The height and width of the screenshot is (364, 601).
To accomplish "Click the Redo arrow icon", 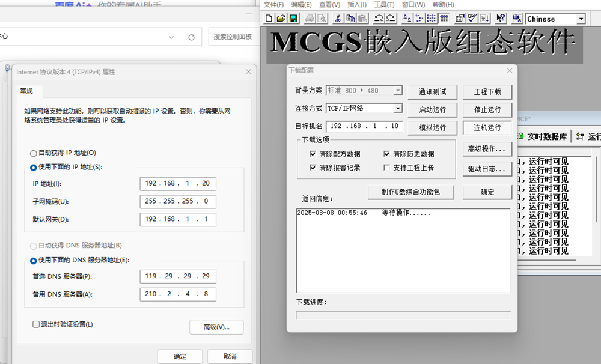I will (x=391, y=19).
